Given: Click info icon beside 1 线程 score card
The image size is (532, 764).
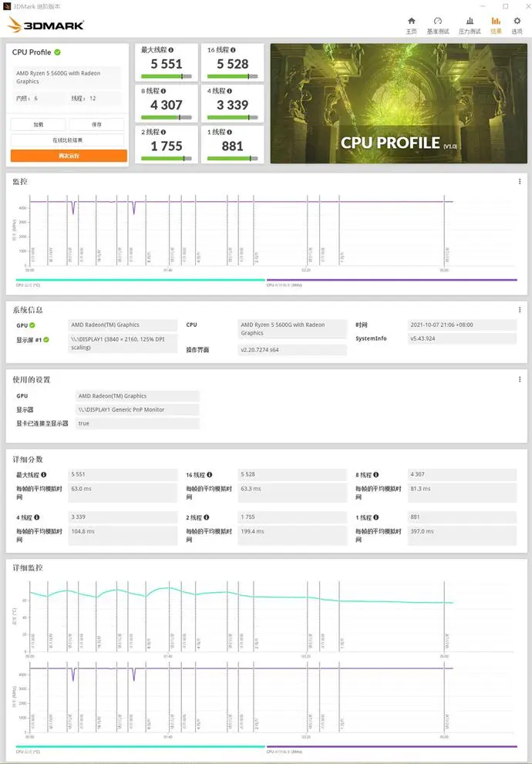Looking at the screenshot, I should [229, 132].
